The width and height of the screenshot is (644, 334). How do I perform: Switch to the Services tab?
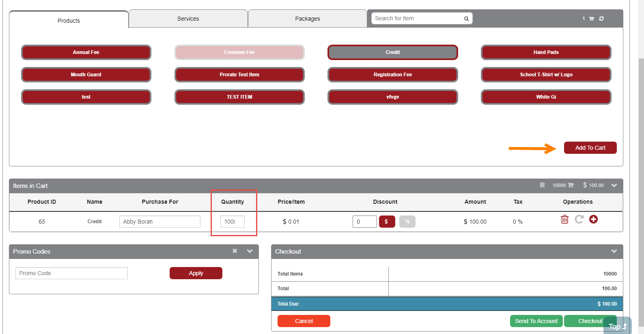coord(188,19)
